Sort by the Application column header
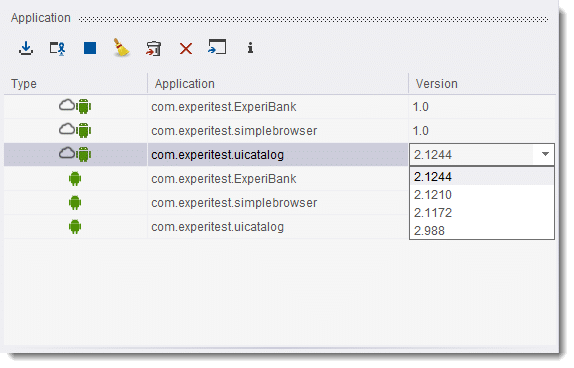 [x=278, y=83]
